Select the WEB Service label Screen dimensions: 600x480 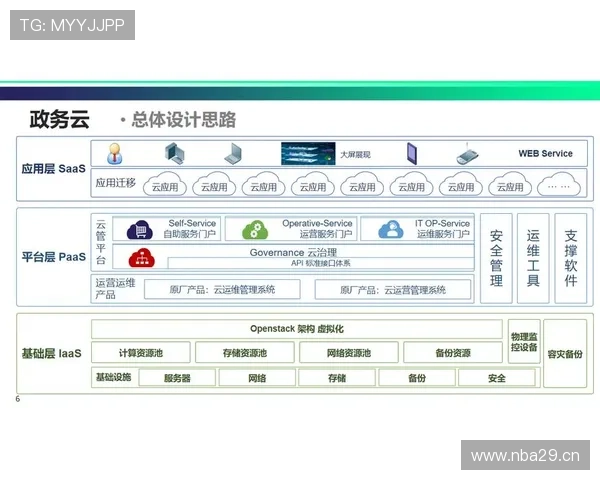click(x=545, y=153)
